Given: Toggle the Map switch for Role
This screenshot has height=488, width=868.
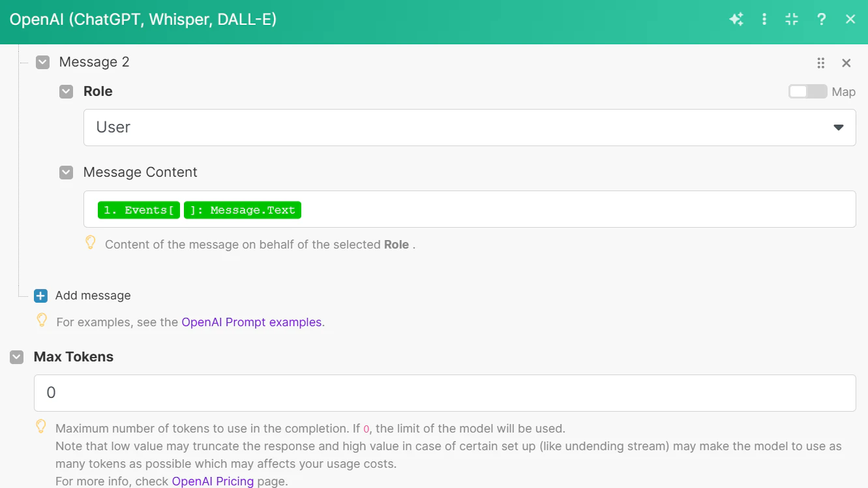Looking at the screenshot, I should (807, 91).
